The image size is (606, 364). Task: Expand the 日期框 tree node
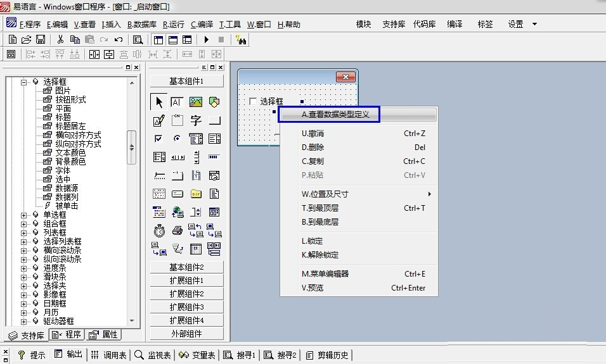tap(24, 304)
